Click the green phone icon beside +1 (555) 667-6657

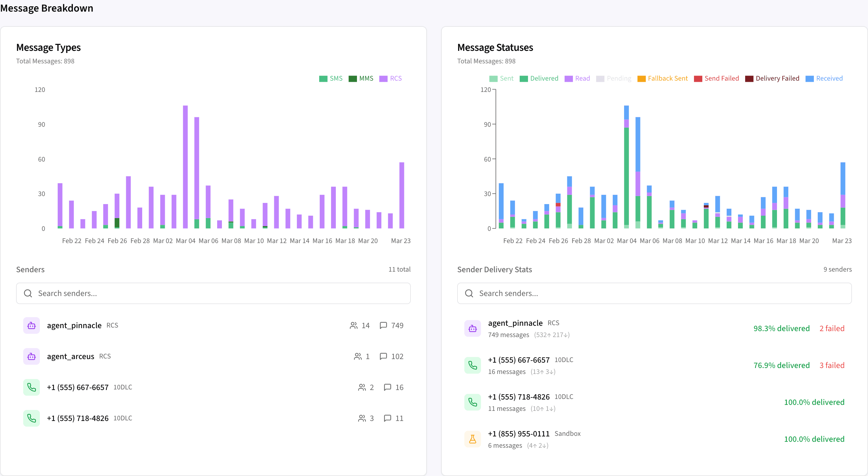[x=31, y=387]
